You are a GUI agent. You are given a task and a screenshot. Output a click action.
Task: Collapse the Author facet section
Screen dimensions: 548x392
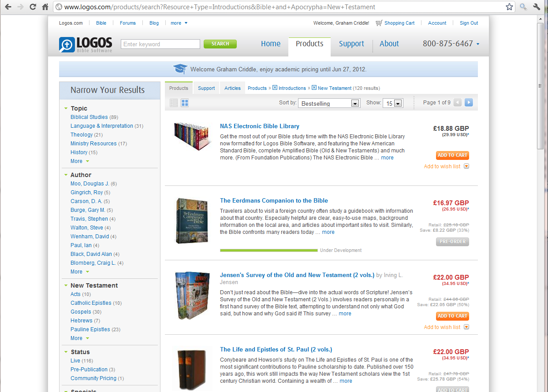(x=66, y=175)
